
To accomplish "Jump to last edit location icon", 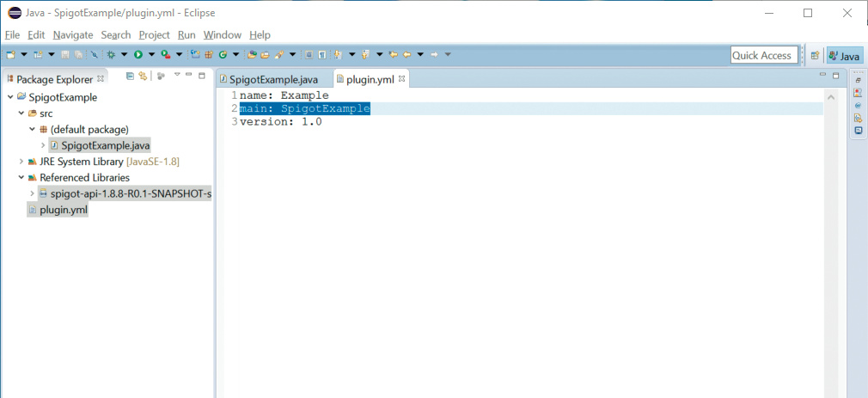I will 393,55.
